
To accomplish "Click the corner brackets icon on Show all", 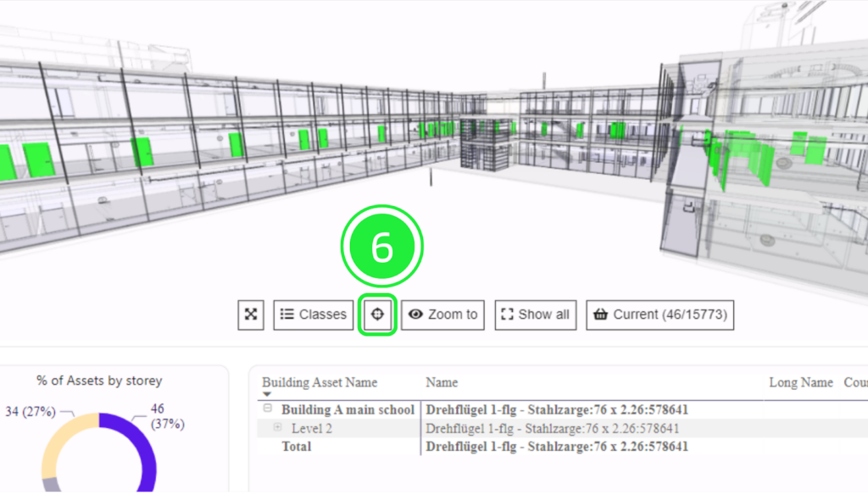I will pos(508,314).
